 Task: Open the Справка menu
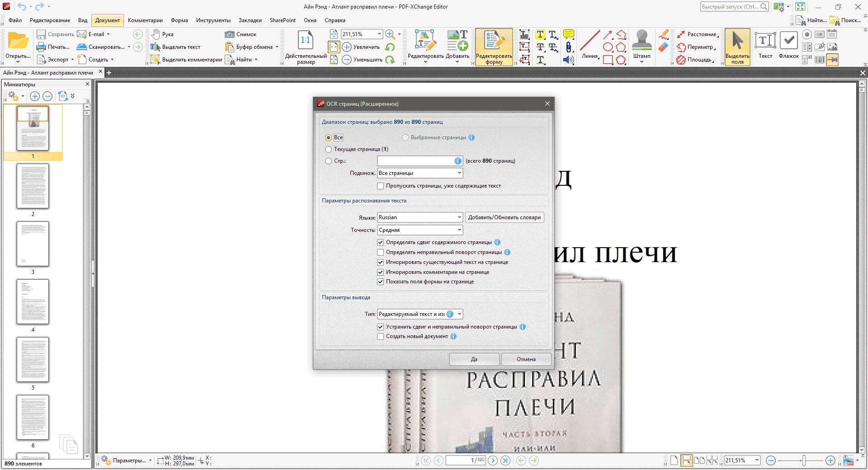click(x=335, y=20)
